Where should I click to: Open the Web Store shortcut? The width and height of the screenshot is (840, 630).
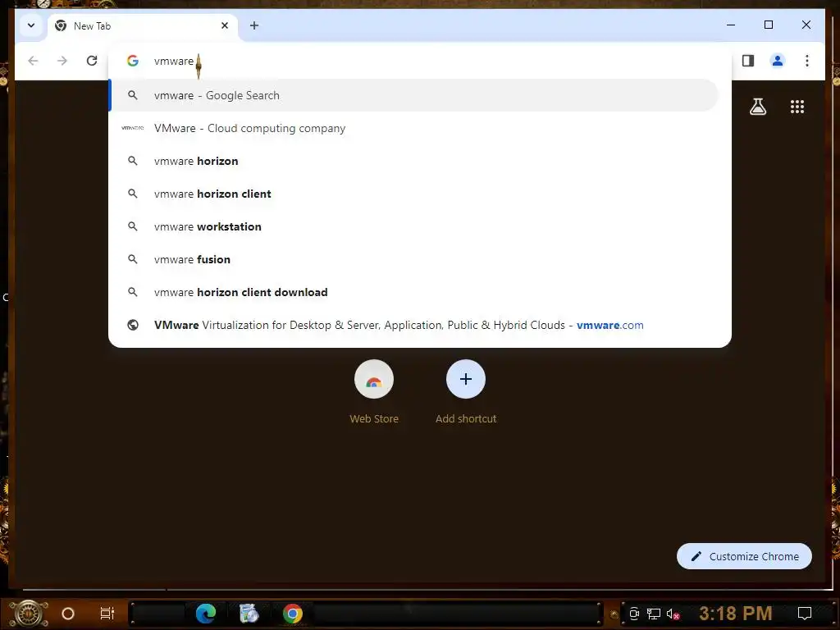(374, 391)
